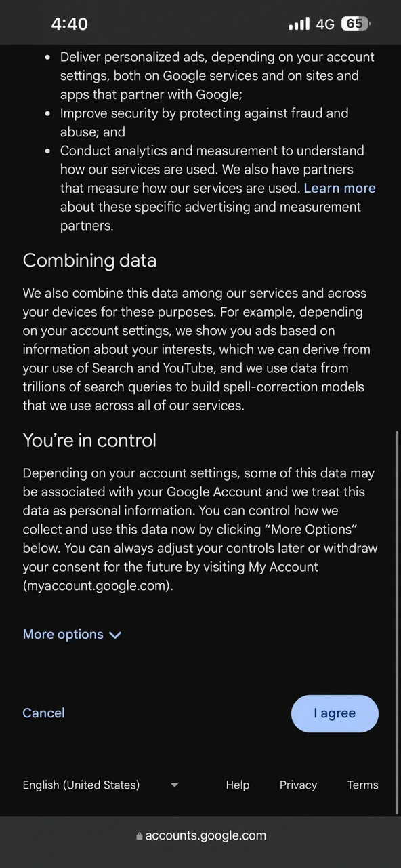Tap the cellular signal bars icon
401x868 pixels.
299,24
